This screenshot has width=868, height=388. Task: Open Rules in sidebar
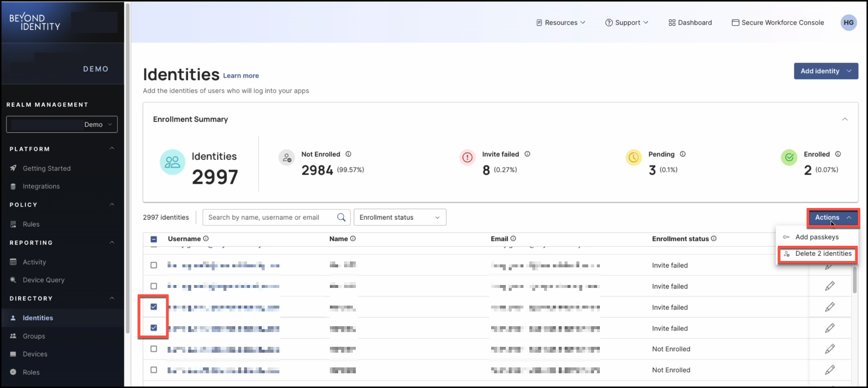click(x=31, y=224)
